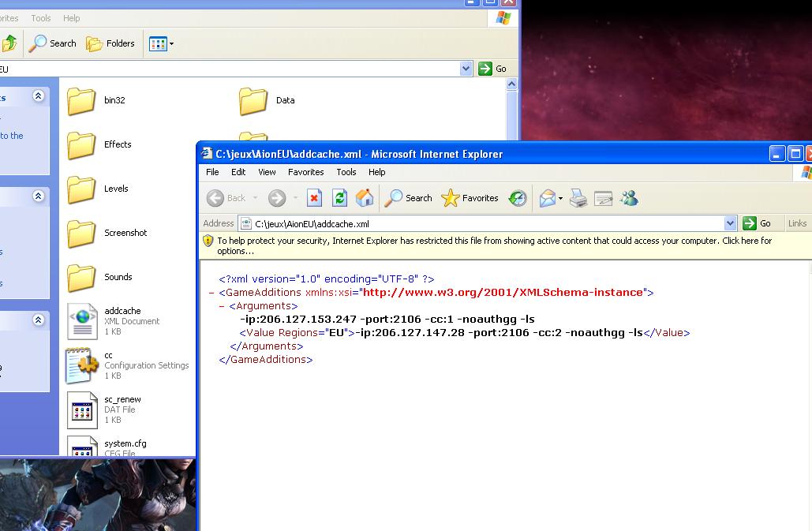Open Favorites star in Internet Explorer toolbar
Image resolution: width=812 pixels, height=531 pixels.
click(470, 198)
